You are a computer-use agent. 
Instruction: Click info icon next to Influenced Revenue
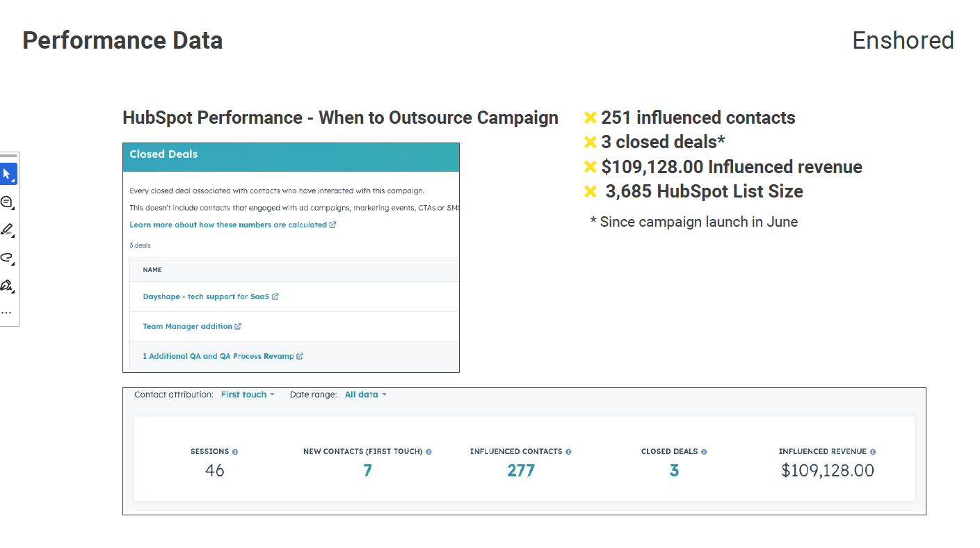873,452
